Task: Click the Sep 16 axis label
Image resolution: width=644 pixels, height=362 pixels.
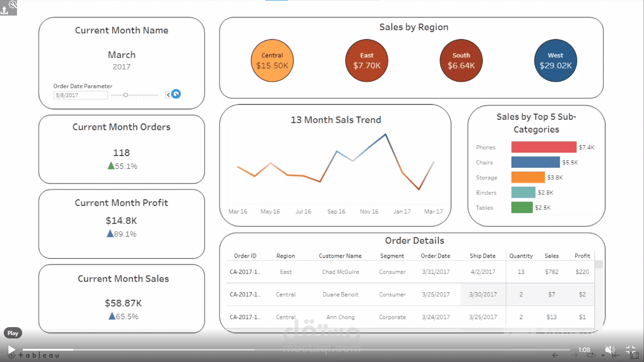Action: click(x=336, y=212)
